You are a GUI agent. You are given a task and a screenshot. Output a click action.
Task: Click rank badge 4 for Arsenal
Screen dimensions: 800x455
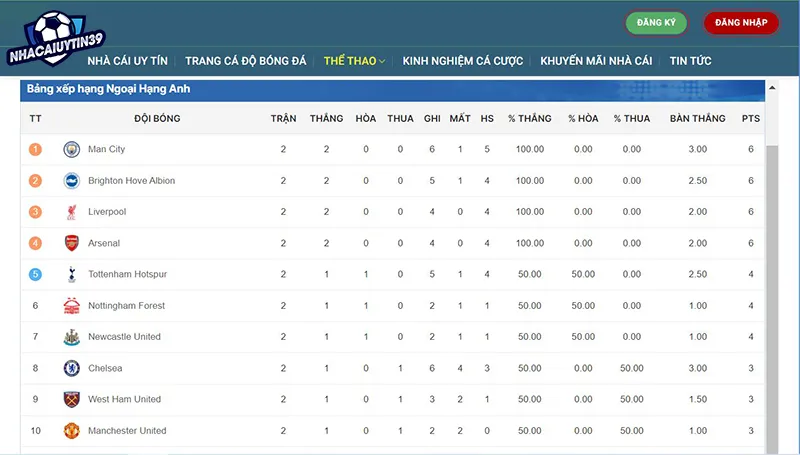[x=35, y=243]
